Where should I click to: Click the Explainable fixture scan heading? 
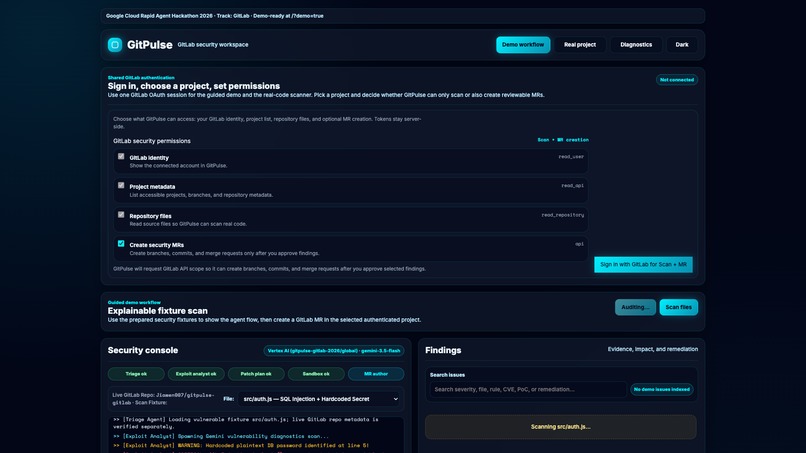click(x=158, y=311)
